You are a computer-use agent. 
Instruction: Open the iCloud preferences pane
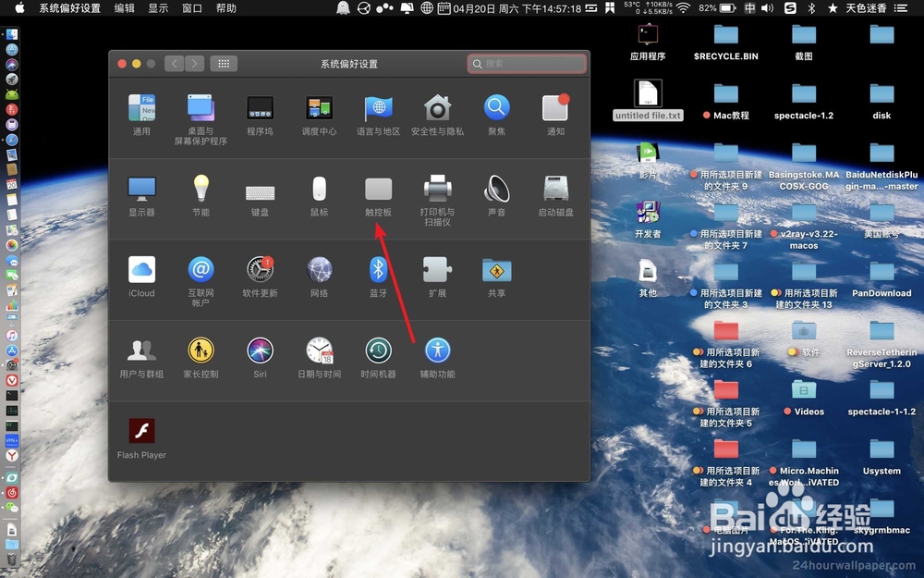point(141,276)
